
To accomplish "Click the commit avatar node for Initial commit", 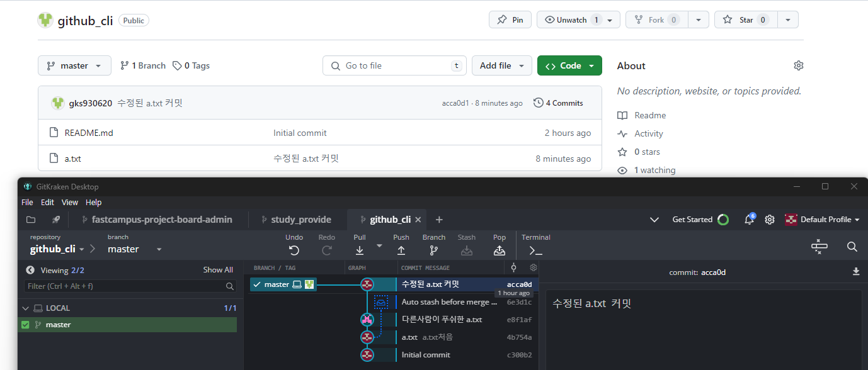I will [x=367, y=355].
